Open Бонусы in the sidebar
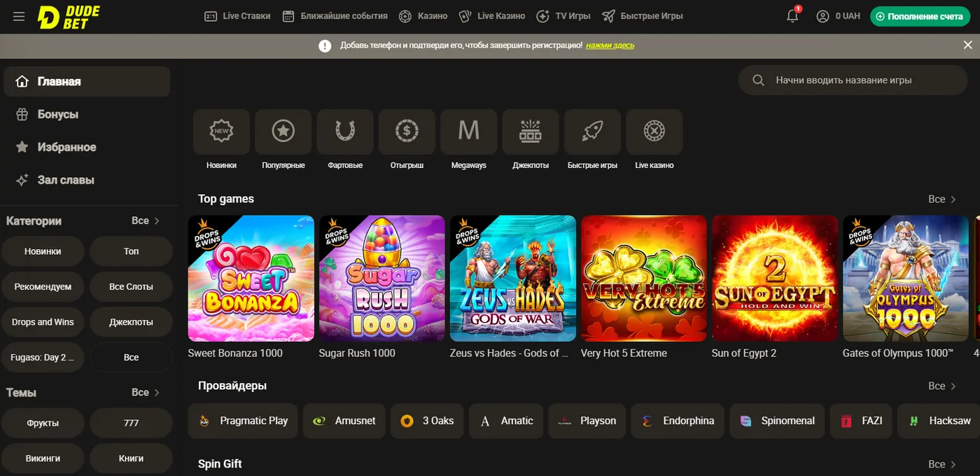Viewport: 980px width, 476px height. (x=87, y=114)
